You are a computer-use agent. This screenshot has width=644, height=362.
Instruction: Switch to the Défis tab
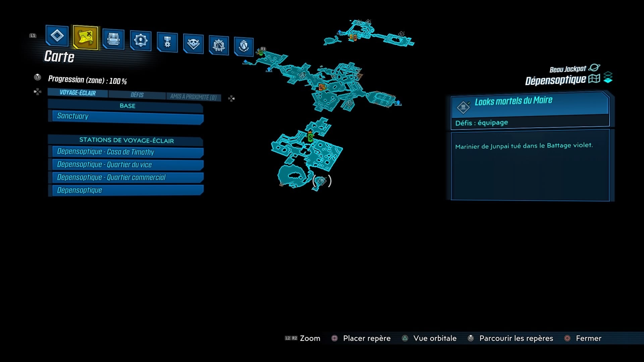137,95
